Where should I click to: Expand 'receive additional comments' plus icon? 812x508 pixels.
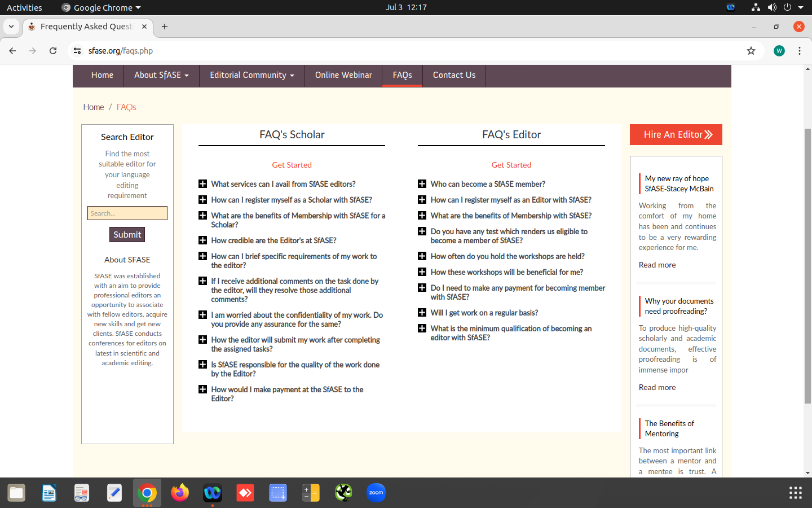click(203, 281)
